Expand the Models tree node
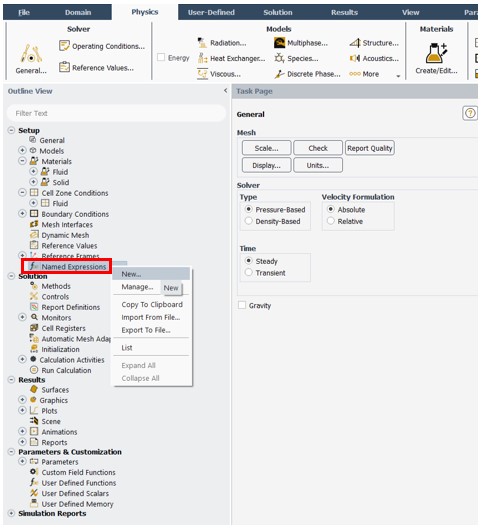The height and width of the screenshot is (528, 484). pyautogui.click(x=22, y=150)
